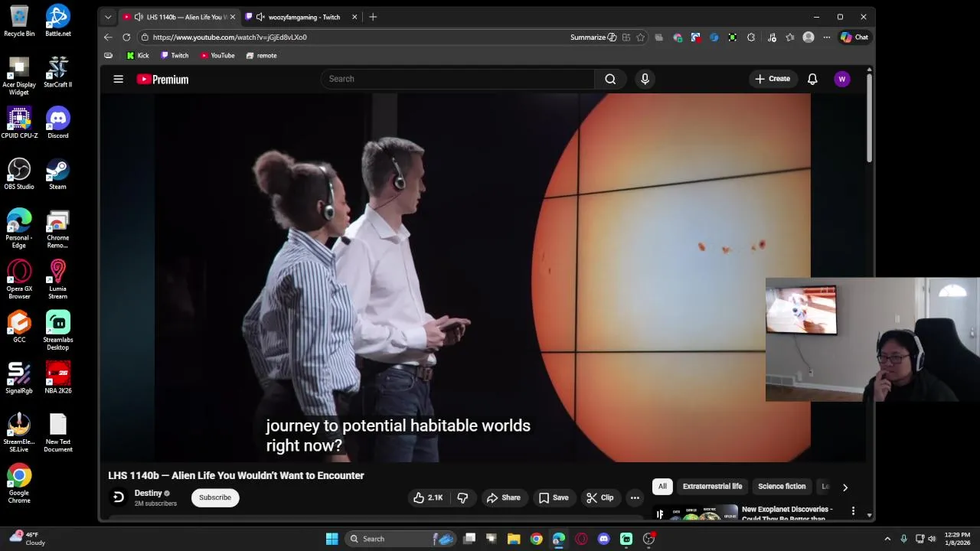The width and height of the screenshot is (980, 551).
Task: Select the LHS 1140b YouTube tab
Action: point(181,17)
